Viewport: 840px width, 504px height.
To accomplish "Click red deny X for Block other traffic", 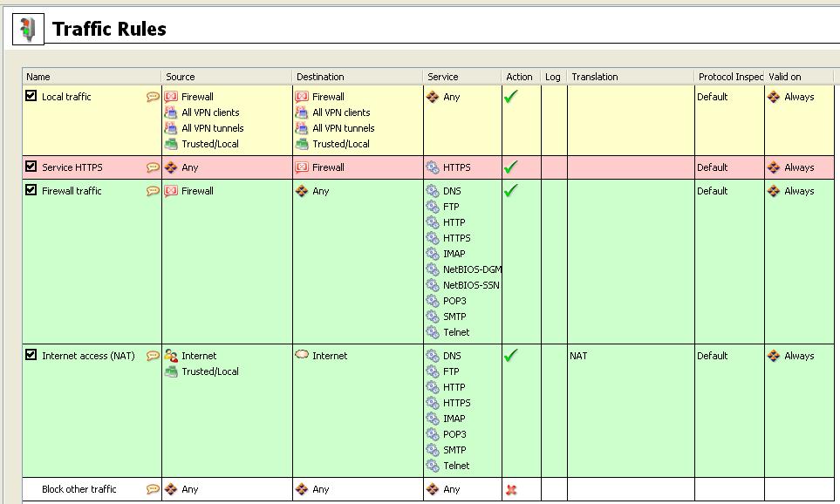I will click(511, 489).
